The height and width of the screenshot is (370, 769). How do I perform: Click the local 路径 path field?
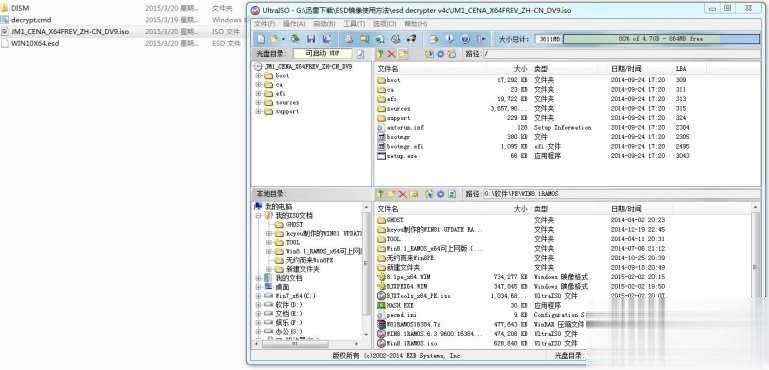620,194
